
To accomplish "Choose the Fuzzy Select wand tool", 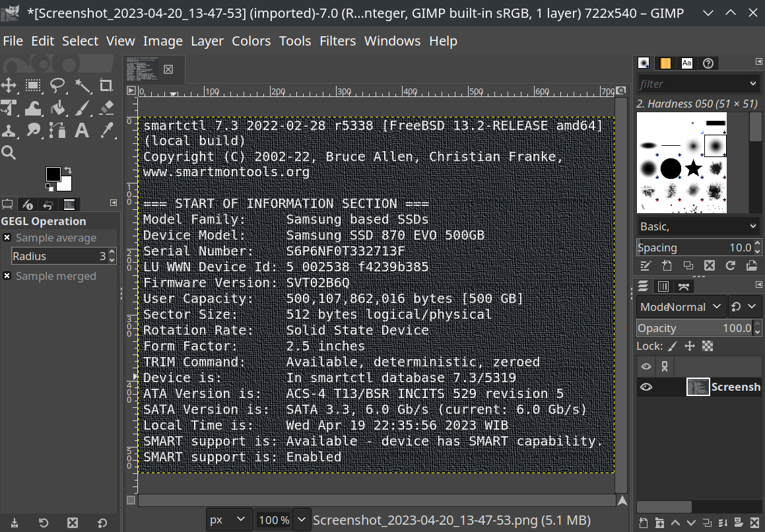I will (82, 85).
